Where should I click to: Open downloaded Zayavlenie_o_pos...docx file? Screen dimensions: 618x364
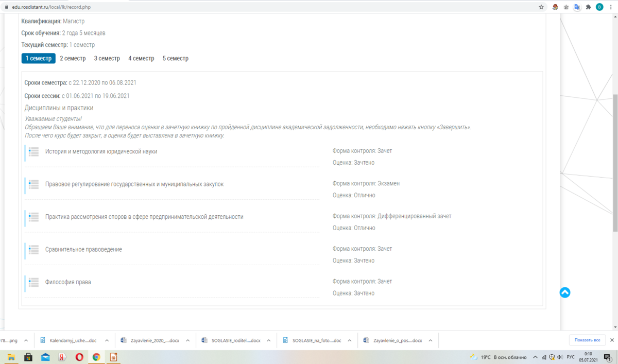(x=393, y=340)
